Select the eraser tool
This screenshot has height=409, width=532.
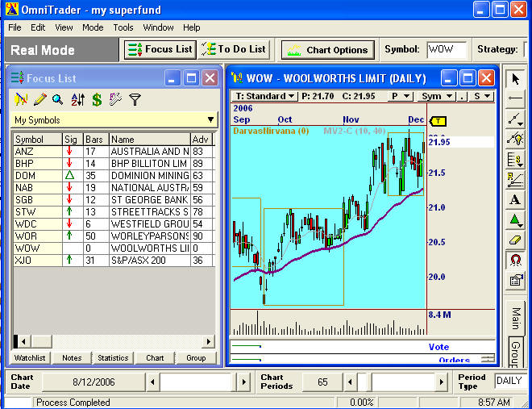[x=515, y=240]
